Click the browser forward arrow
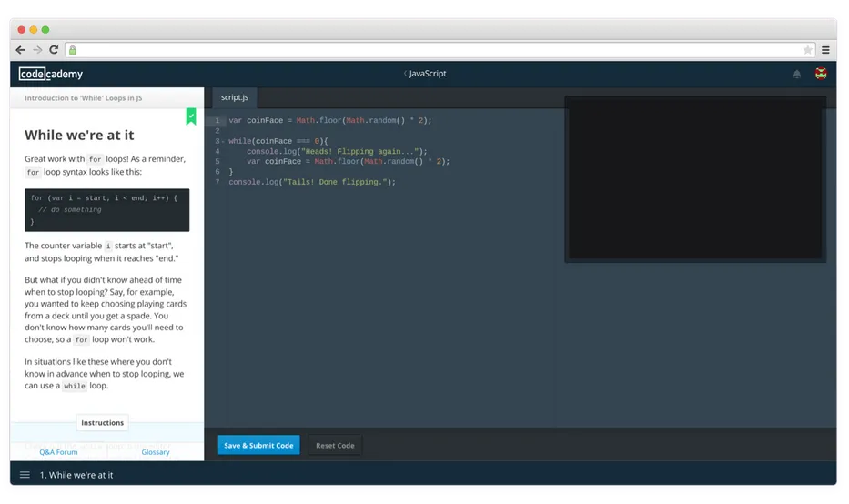 (x=37, y=50)
